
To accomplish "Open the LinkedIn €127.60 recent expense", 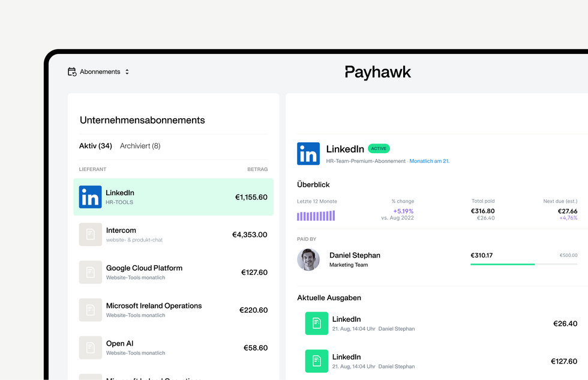I will [441, 361].
